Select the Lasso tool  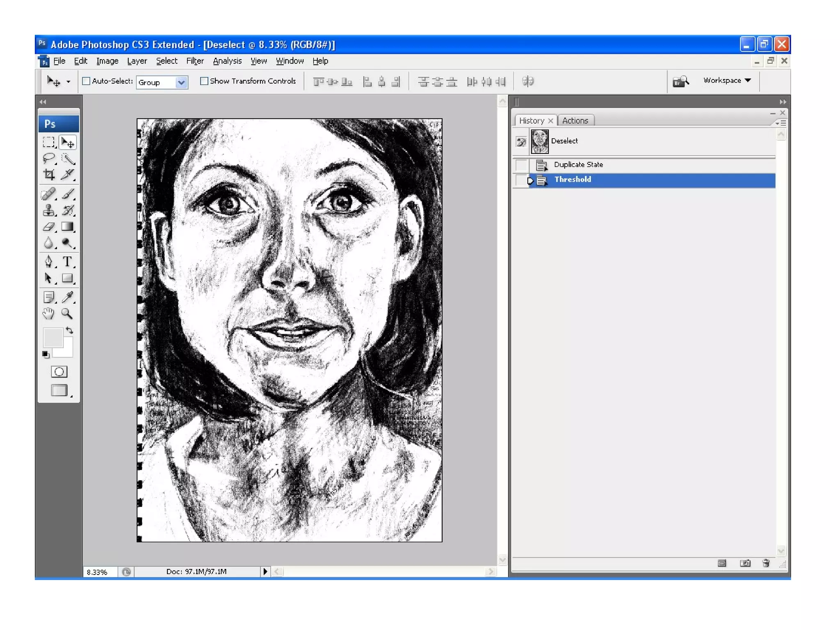click(49, 159)
